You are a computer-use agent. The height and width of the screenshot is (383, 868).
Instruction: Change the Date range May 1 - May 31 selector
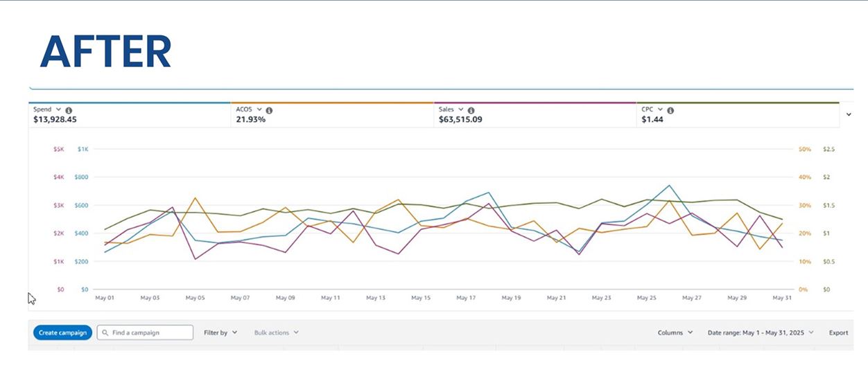[761, 333]
